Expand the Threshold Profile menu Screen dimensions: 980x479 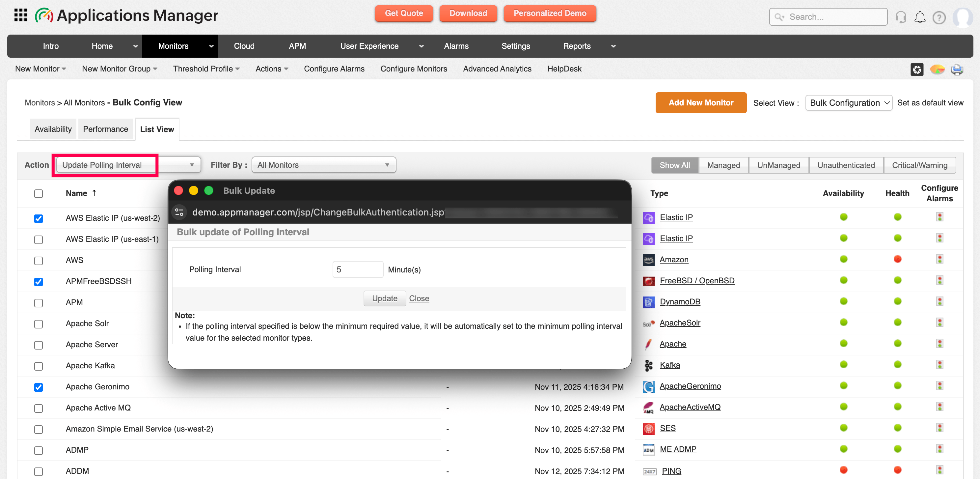pyautogui.click(x=206, y=69)
